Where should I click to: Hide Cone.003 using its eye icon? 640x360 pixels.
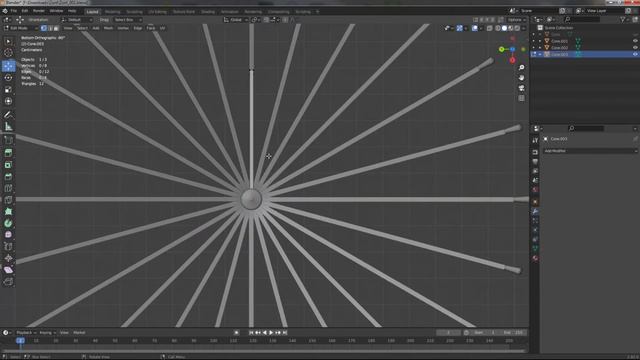coord(635,54)
